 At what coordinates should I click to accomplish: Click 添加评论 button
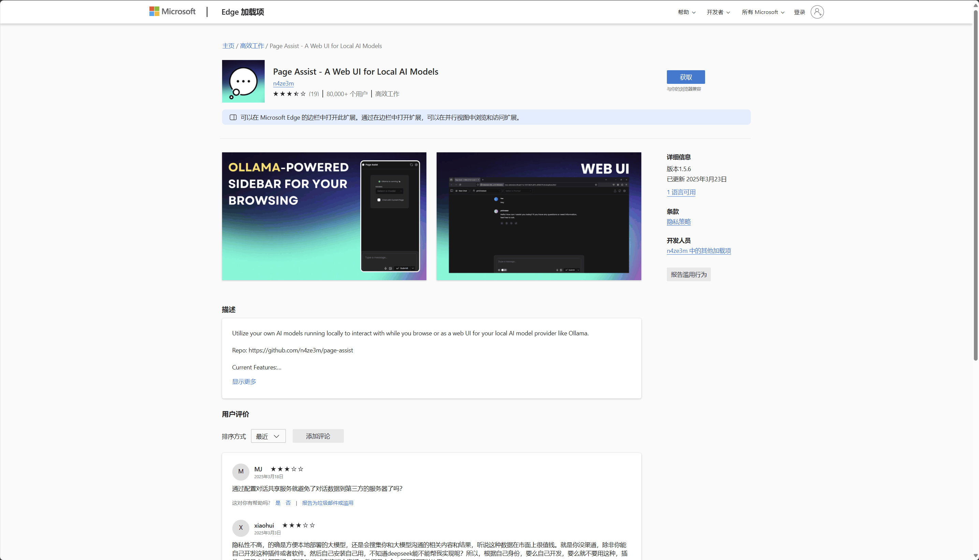tap(318, 436)
